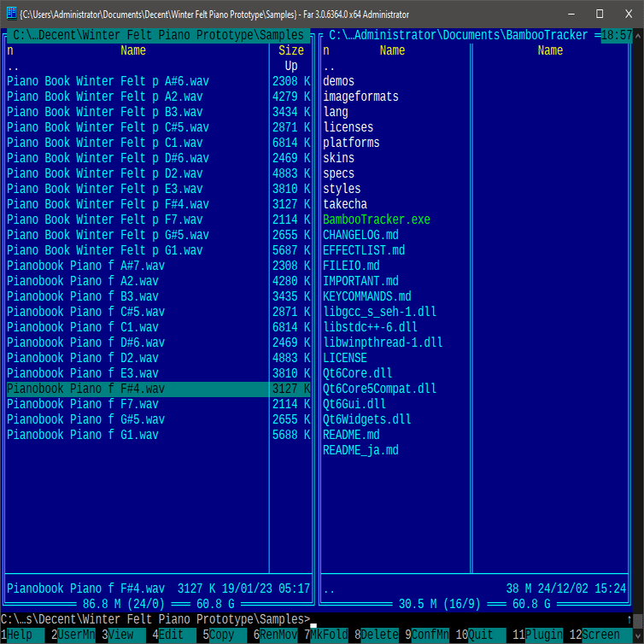Select Pianobook Piano f C#5.wav
644x644 pixels.
85,312
